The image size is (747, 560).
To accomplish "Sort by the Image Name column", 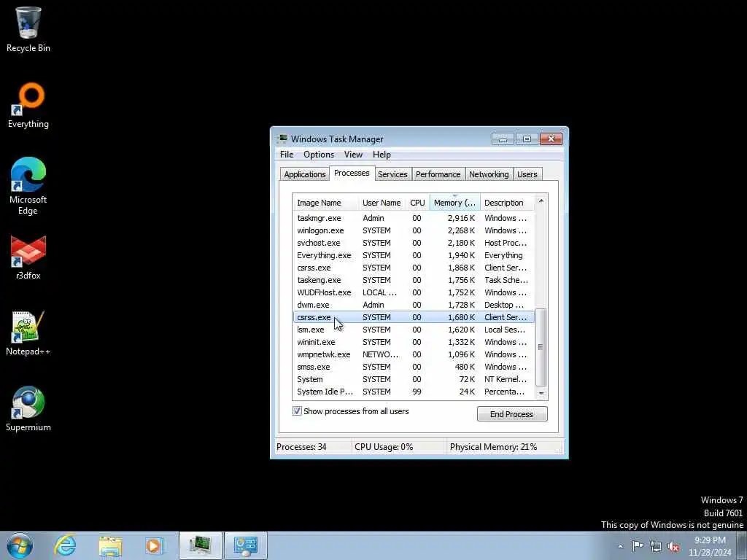I will (x=325, y=203).
